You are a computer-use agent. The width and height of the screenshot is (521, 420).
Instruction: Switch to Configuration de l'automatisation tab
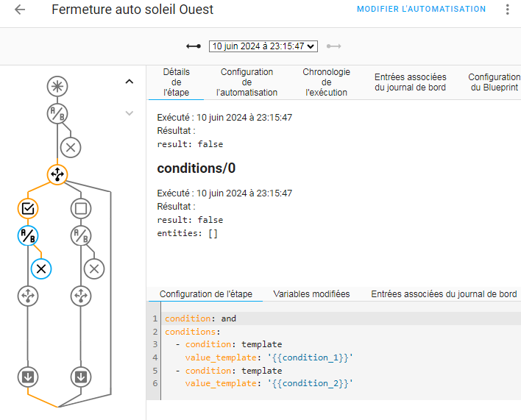[247, 82]
